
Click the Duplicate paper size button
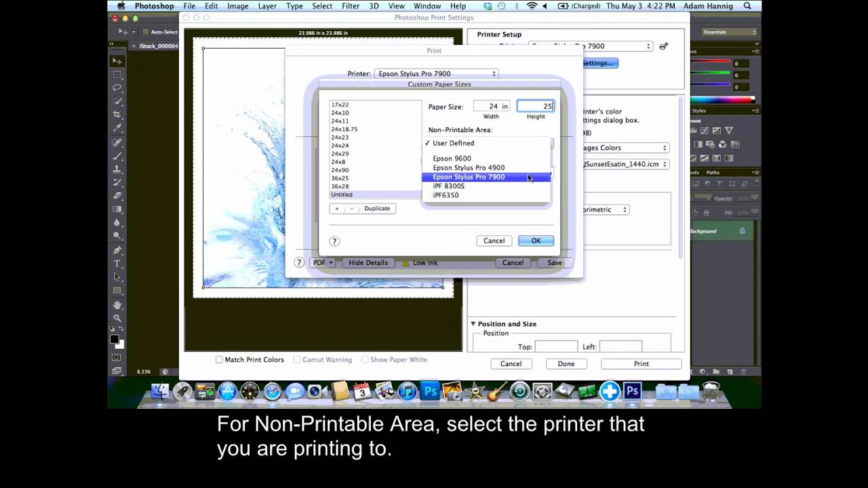(x=377, y=209)
